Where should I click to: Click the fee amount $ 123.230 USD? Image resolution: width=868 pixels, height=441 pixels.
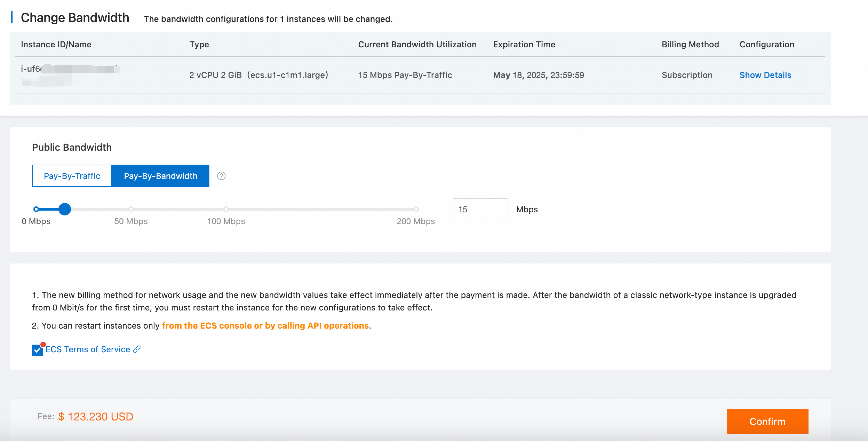coord(96,417)
